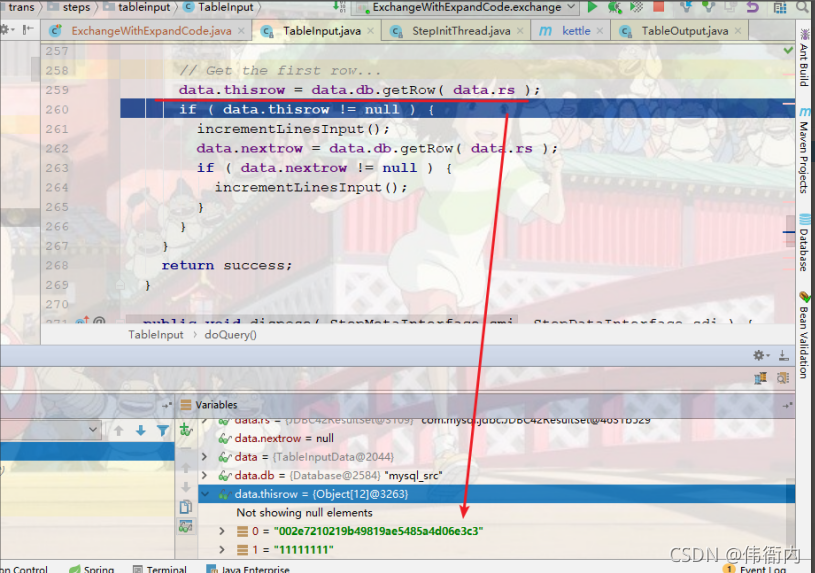815x573 pixels.
Task: Move watch down with gray arrow
Action: tap(186, 487)
